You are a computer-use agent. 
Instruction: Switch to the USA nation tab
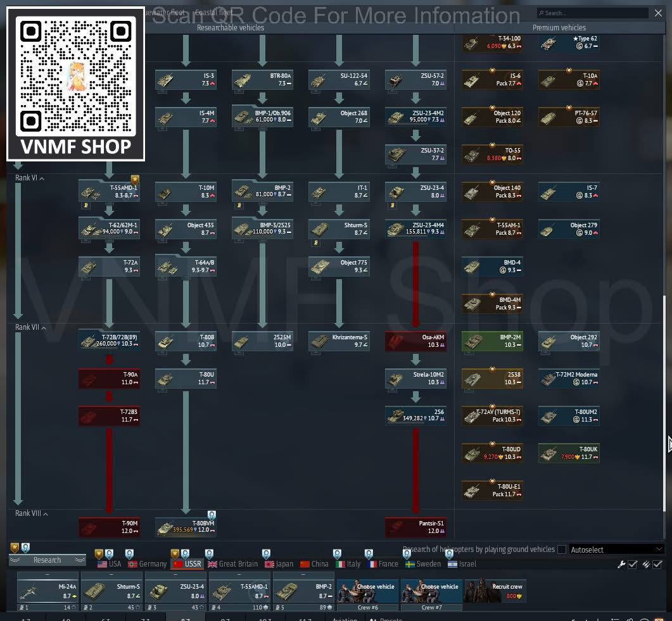coord(110,563)
